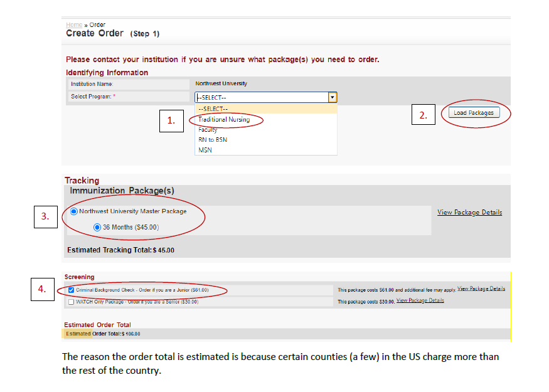The height and width of the screenshot is (392, 549).
Task: Click the step 2 number box
Action: point(423,115)
